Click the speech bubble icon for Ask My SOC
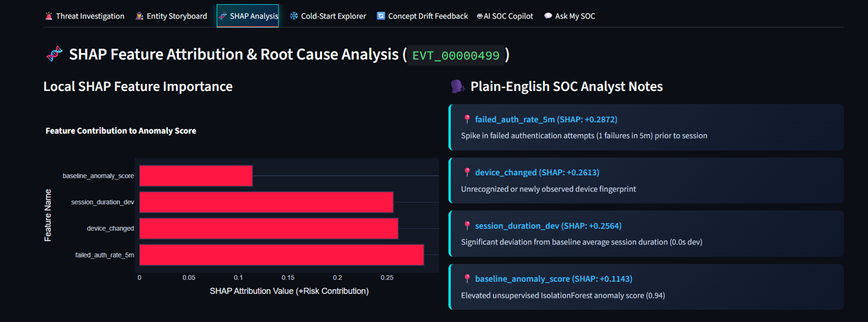 (548, 16)
